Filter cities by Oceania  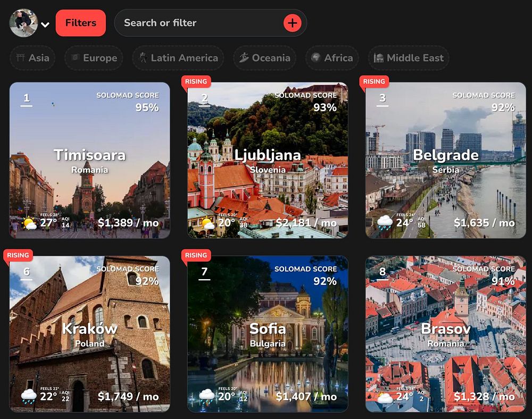pos(264,58)
